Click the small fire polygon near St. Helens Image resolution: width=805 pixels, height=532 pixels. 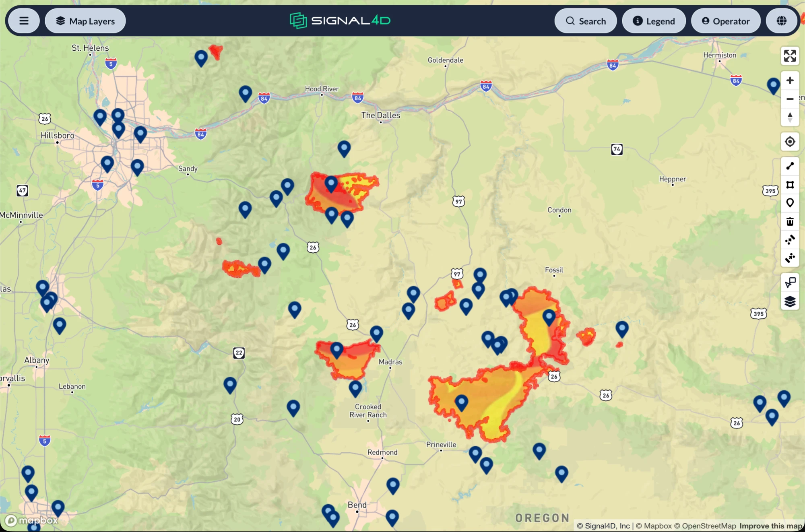216,51
